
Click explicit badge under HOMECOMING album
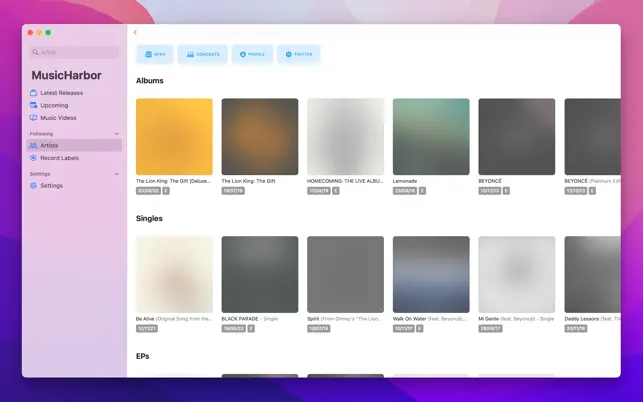(336, 191)
